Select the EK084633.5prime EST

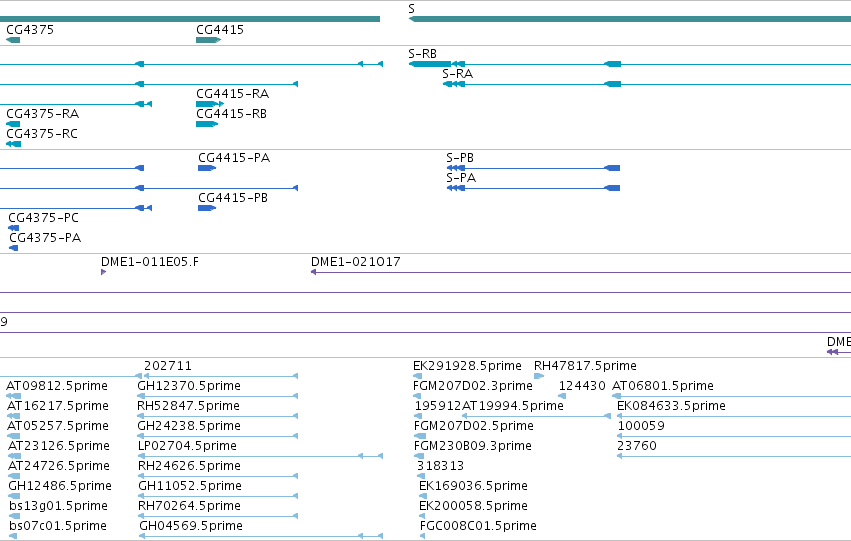pyautogui.click(x=671, y=406)
